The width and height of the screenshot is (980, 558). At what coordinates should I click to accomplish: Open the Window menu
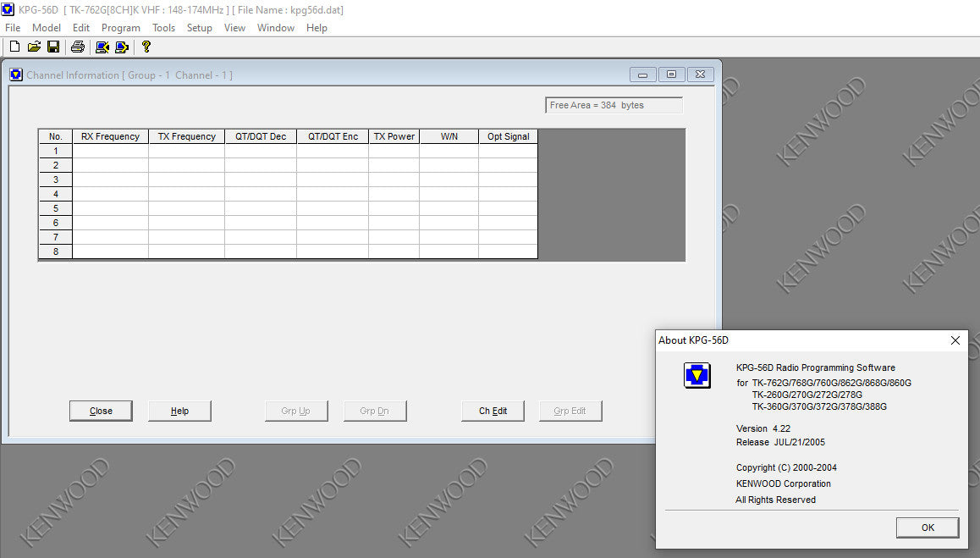[x=276, y=28]
